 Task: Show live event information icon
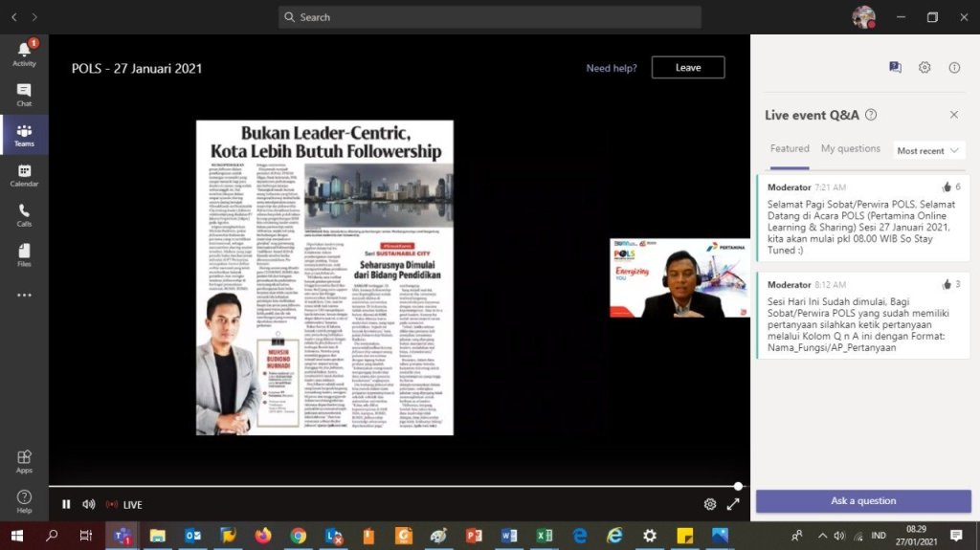click(x=954, y=68)
